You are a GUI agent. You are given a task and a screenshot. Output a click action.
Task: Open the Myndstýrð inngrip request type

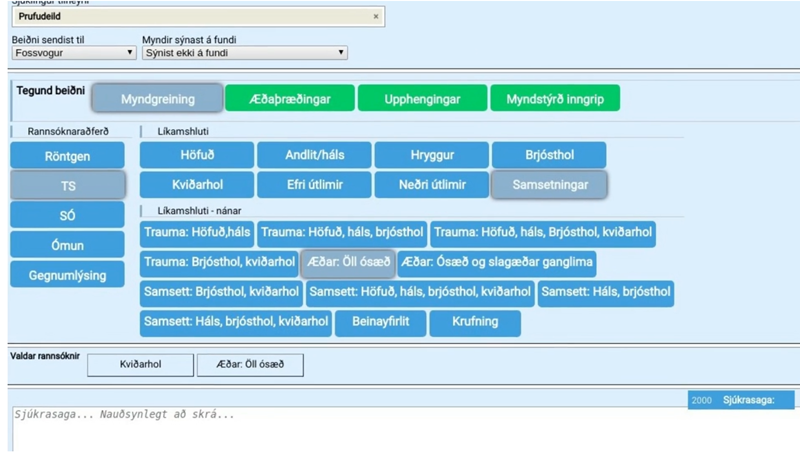(x=555, y=98)
